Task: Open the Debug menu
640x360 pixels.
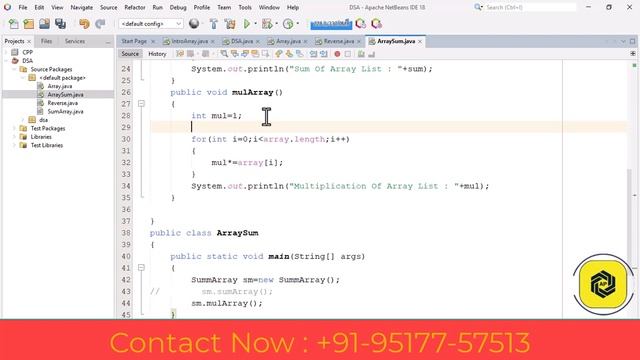Action: [178, 7]
